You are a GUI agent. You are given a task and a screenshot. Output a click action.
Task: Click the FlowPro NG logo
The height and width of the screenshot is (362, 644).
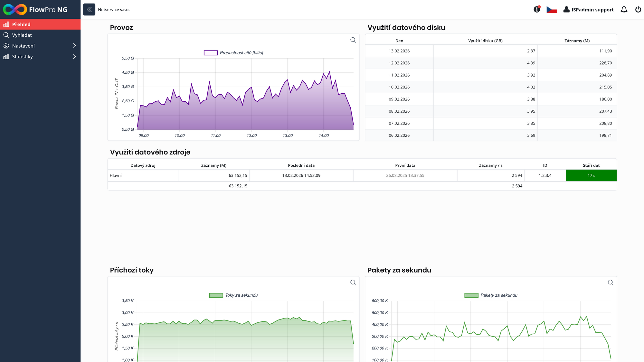point(35,10)
